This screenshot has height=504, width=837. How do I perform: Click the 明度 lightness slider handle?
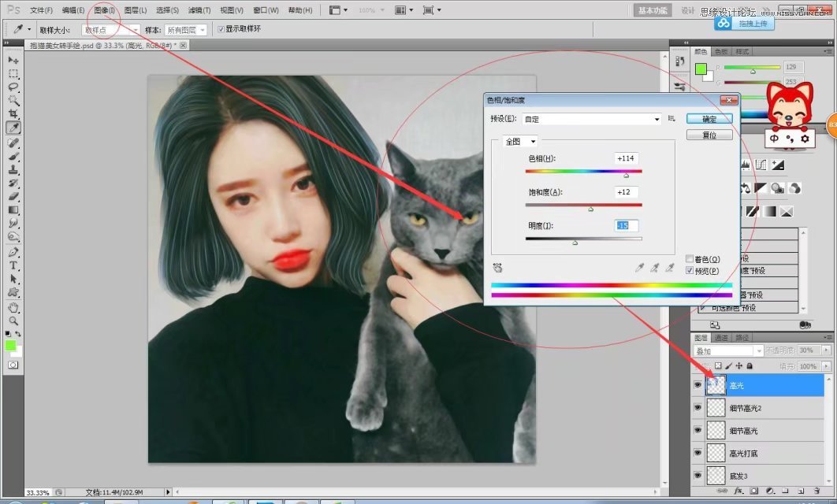point(575,243)
